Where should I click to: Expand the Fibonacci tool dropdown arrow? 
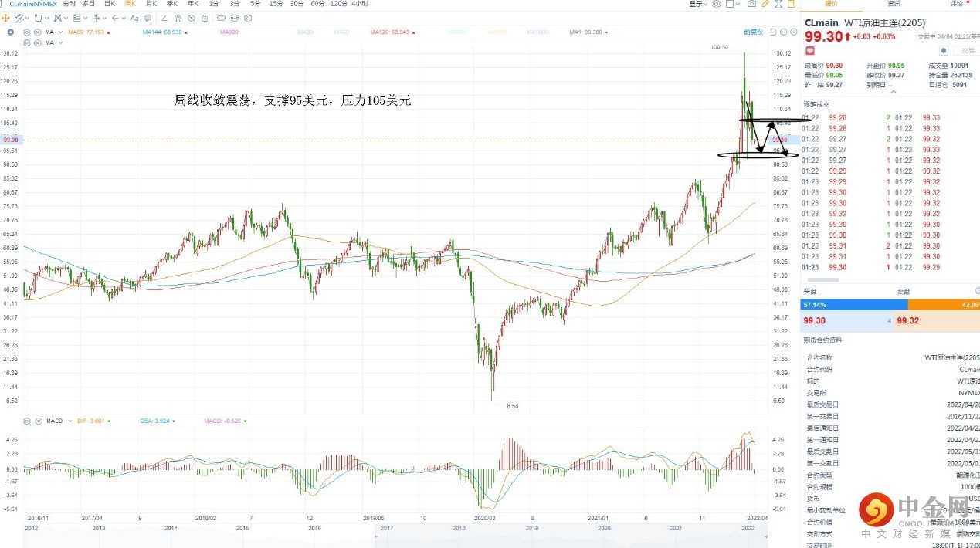tap(85, 18)
